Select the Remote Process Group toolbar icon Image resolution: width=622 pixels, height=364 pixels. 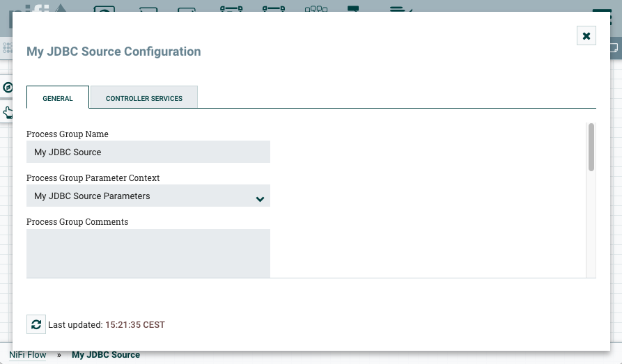(x=274, y=8)
